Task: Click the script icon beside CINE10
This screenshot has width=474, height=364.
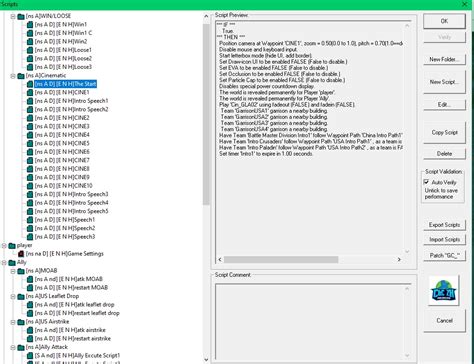Action: coord(30,186)
